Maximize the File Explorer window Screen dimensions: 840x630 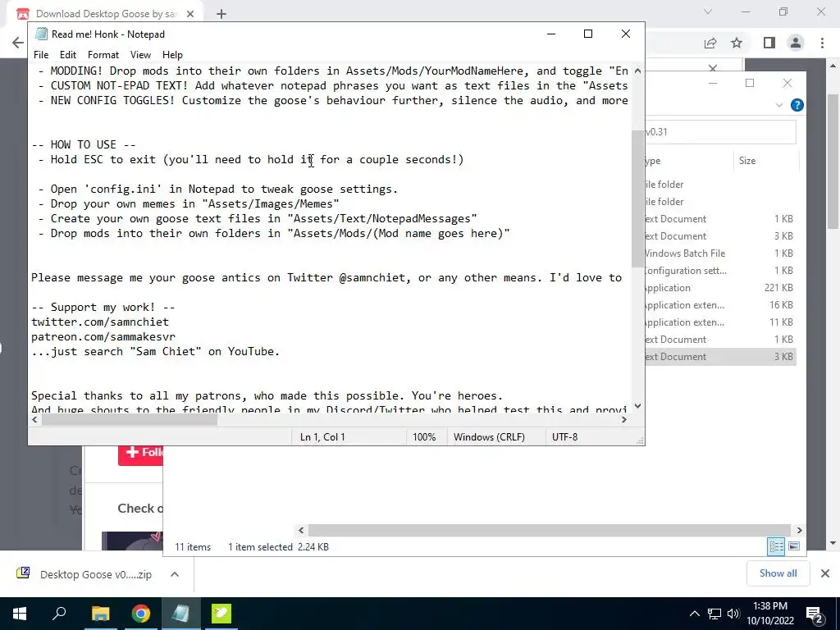750,83
